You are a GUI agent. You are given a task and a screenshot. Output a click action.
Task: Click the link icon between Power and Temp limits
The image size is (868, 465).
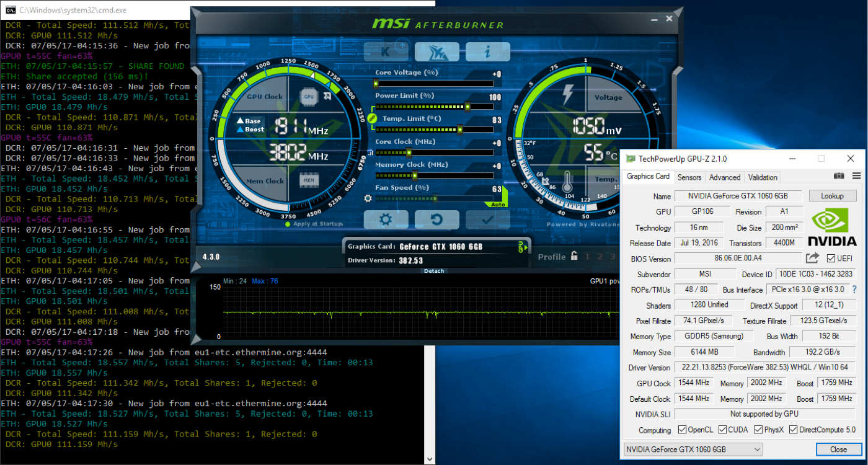372,118
